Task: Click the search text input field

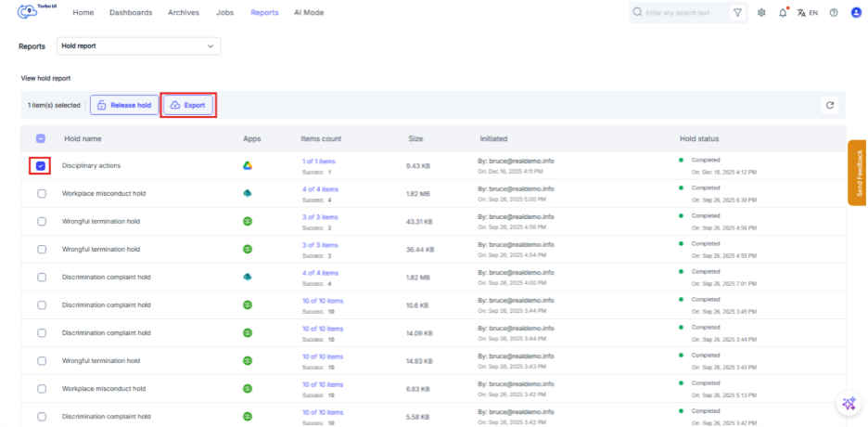Action: (683, 13)
